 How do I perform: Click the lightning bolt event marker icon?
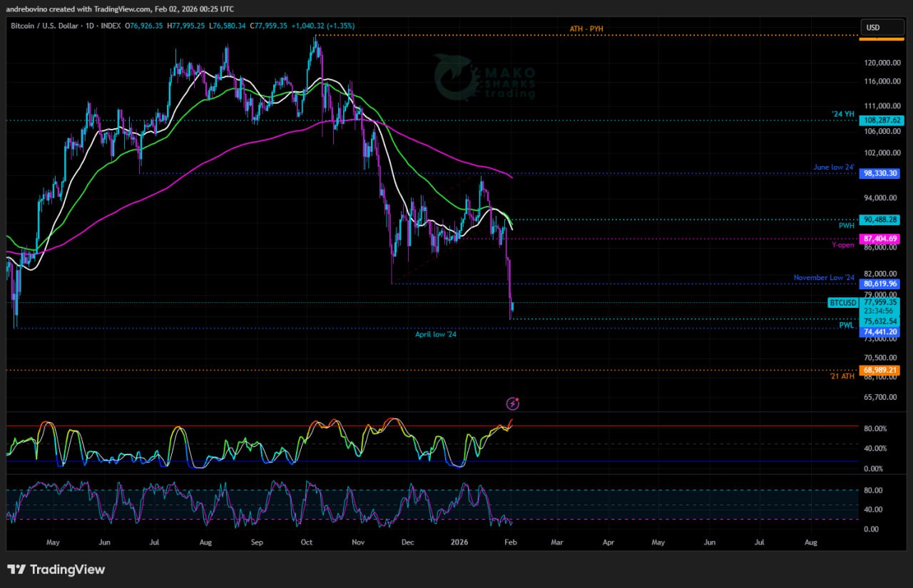pyautogui.click(x=512, y=404)
